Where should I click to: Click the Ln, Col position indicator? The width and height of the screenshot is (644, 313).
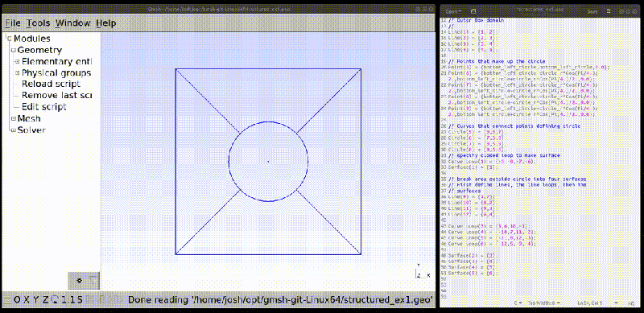[x=589, y=303]
